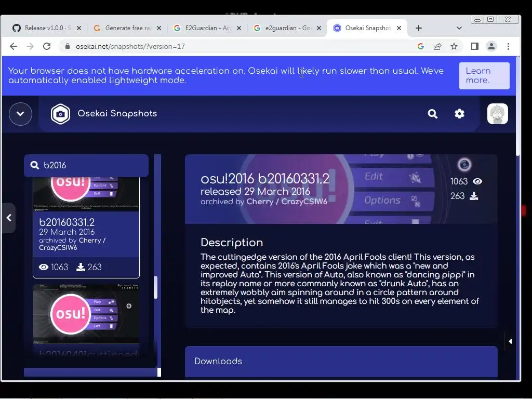View site information via the lock icon
Viewport: 532px width, 399px height.
68,46
